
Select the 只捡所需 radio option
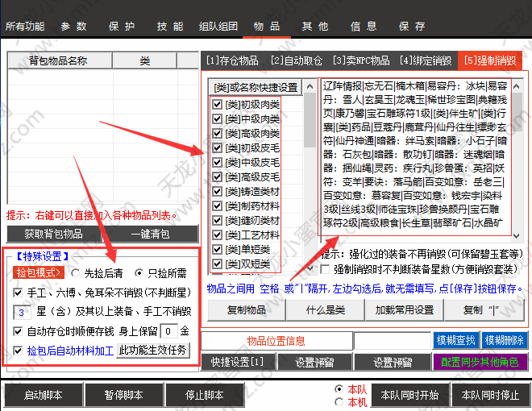coord(139,273)
